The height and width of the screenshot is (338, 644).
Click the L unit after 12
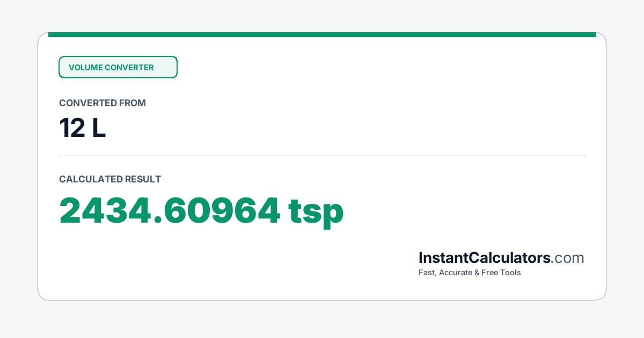click(x=99, y=129)
